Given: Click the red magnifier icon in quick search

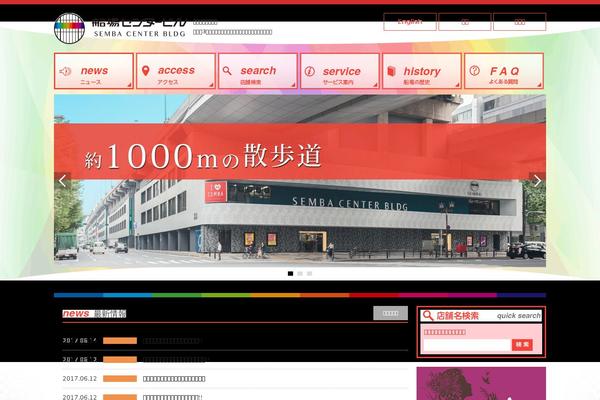Looking at the screenshot, I should tap(428, 316).
